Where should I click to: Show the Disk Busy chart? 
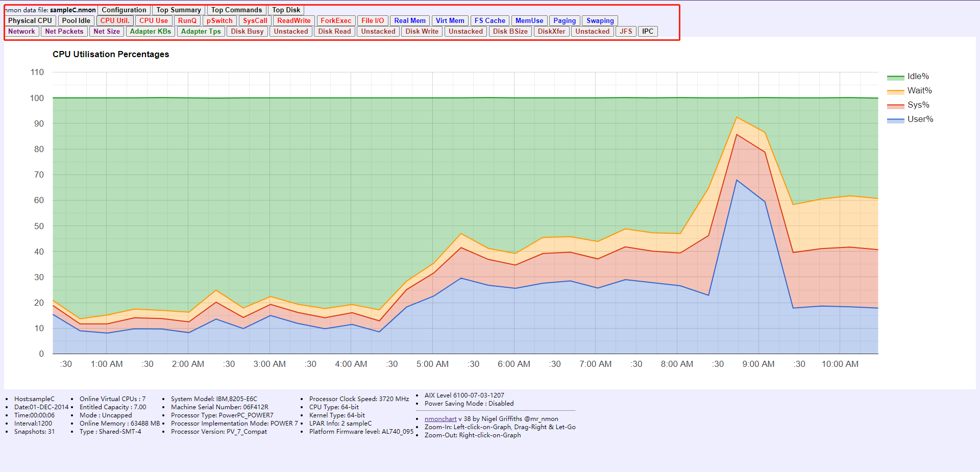[x=247, y=31]
